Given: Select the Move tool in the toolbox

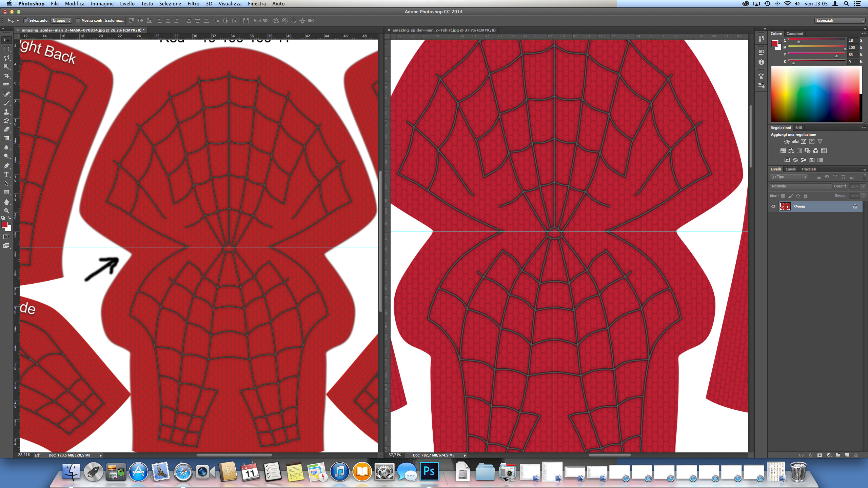Looking at the screenshot, I should 6,40.
